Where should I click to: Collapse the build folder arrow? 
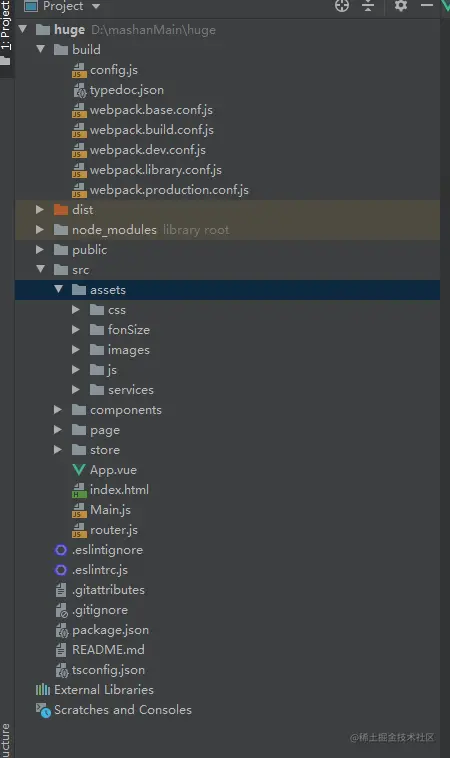[x=41, y=49]
